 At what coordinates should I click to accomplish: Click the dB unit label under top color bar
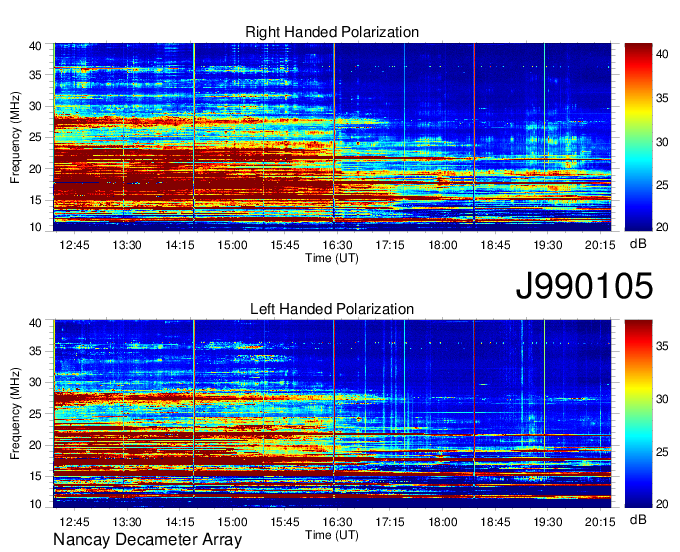pyautogui.click(x=638, y=244)
